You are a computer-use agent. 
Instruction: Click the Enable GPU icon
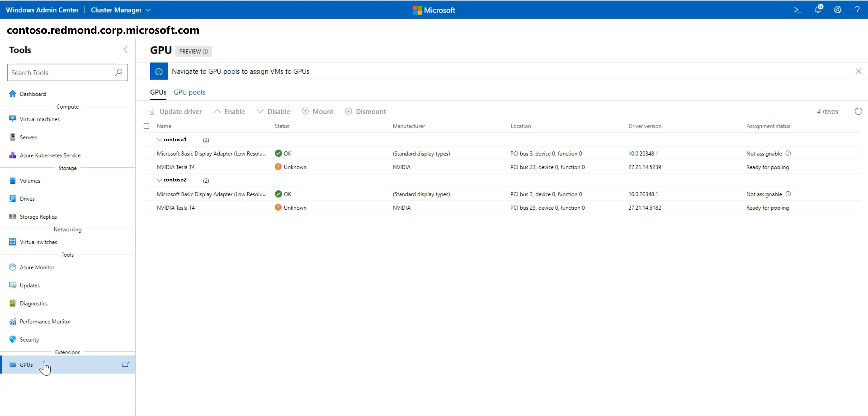coord(217,111)
